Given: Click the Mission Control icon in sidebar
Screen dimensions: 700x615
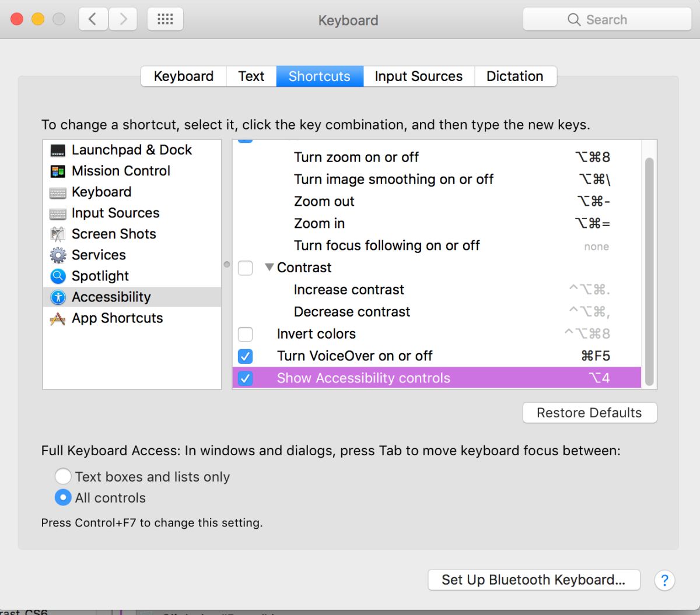Looking at the screenshot, I should tap(58, 171).
